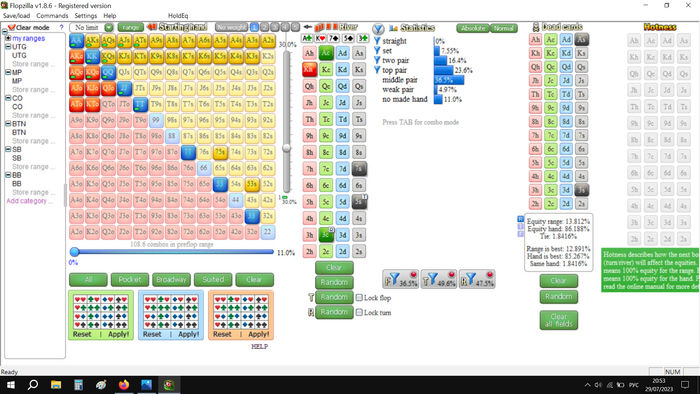This screenshot has width=700, height=394.
Task: Toggle the No weight button
Action: (x=231, y=27)
